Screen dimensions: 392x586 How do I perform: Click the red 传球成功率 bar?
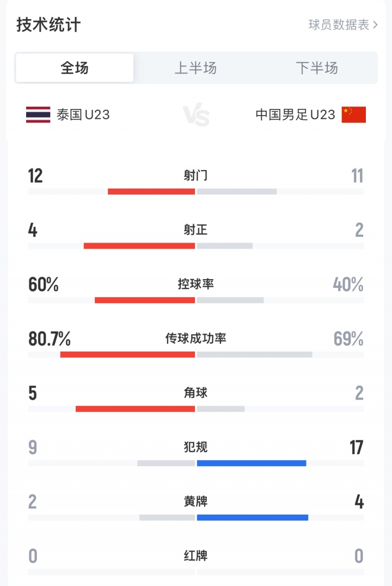pyautogui.click(x=127, y=354)
